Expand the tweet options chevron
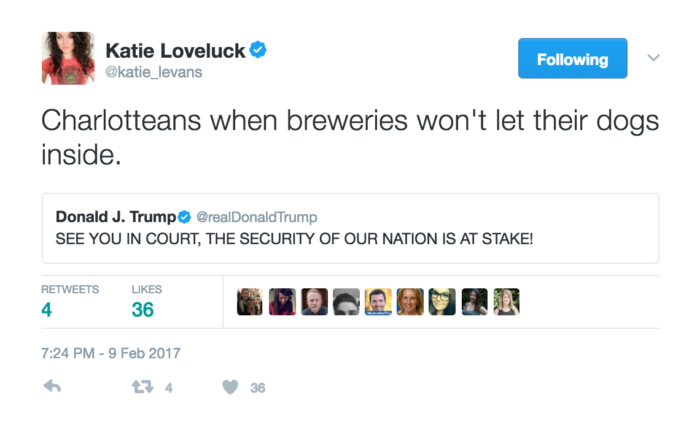 coord(654,58)
